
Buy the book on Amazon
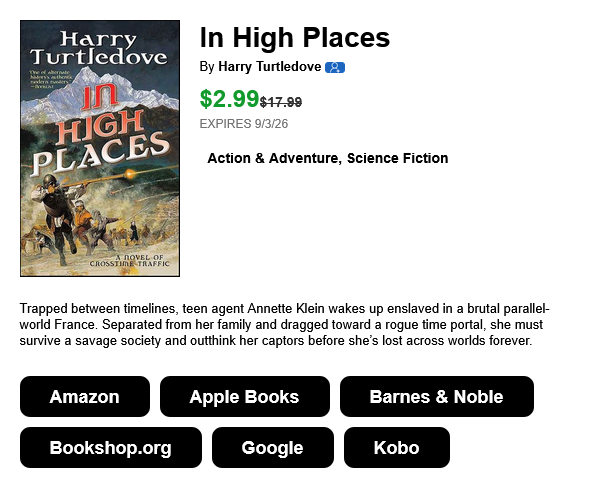pyautogui.click(x=85, y=397)
